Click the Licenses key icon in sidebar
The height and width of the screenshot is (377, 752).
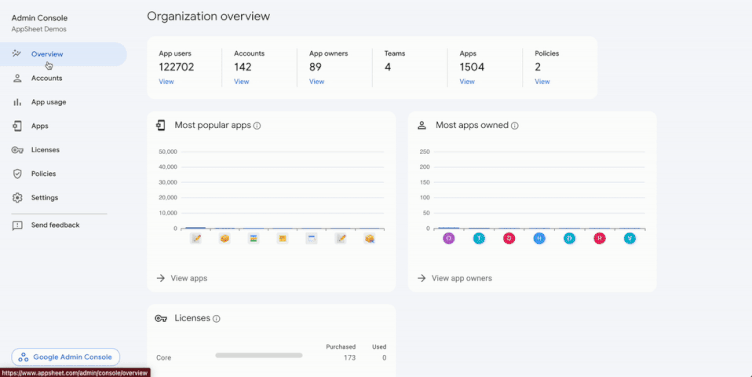(x=17, y=150)
